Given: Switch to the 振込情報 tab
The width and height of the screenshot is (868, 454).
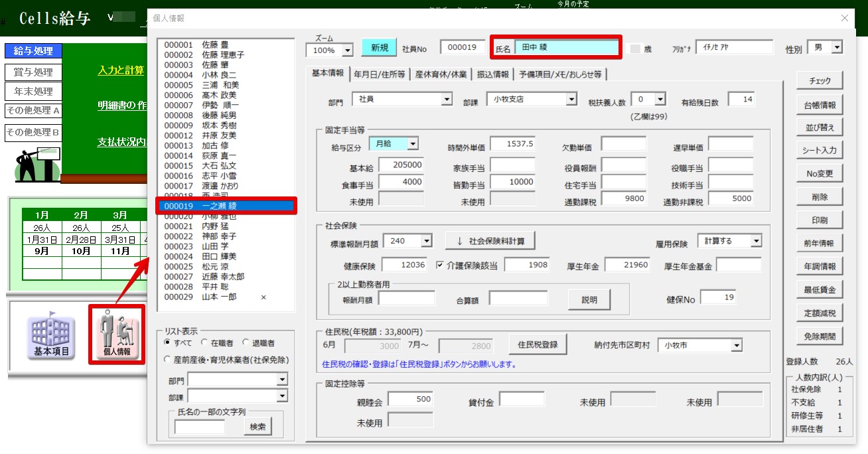Looking at the screenshot, I should click(493, 74).
